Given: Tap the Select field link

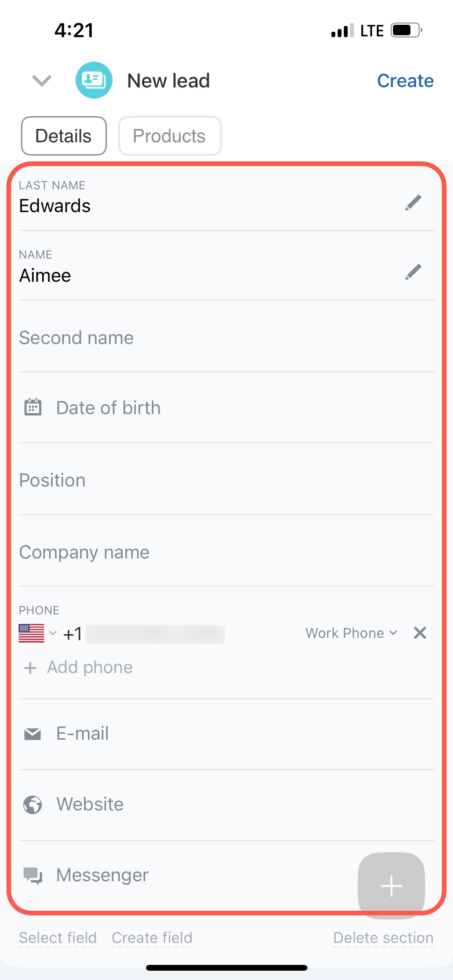Looking at the screenshot, I should 58,938.
